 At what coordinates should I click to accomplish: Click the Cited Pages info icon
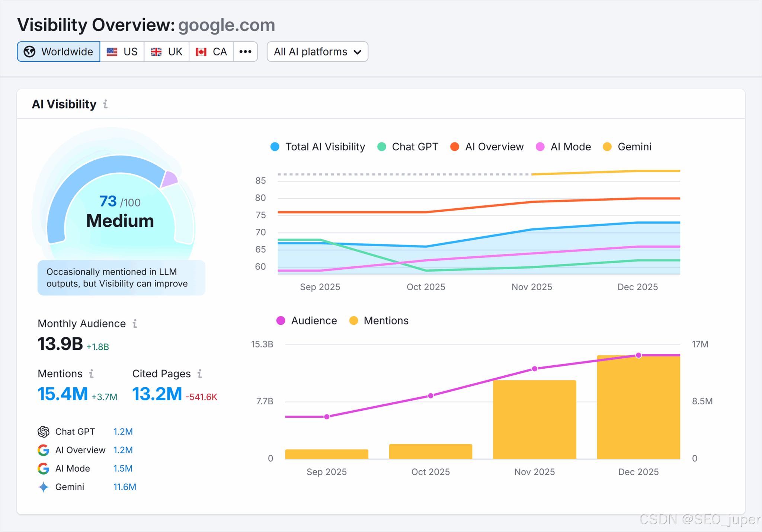[x=200, y=374]
